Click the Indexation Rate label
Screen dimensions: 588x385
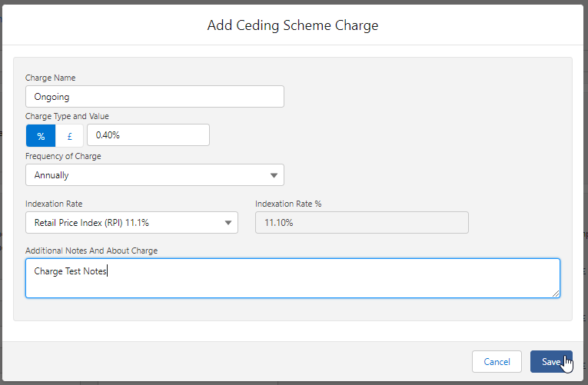[54, 204]
